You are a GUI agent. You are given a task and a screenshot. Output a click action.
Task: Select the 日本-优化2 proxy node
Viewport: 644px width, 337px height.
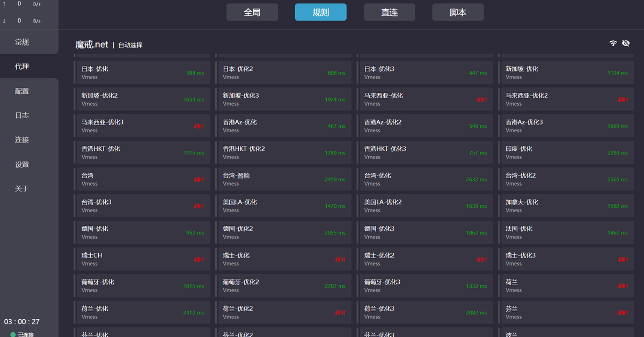click(x=283, y=72)
